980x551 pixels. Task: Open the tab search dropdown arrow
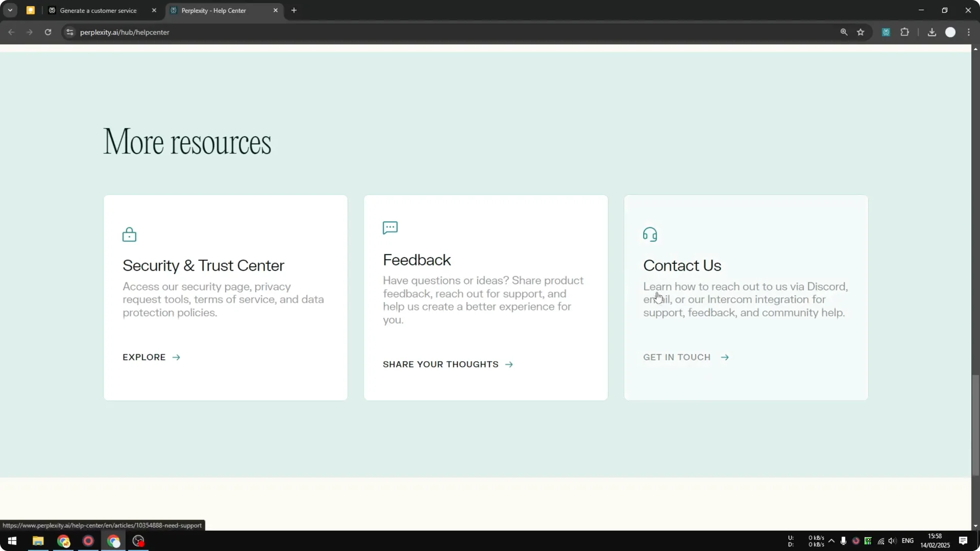(10, 10)
